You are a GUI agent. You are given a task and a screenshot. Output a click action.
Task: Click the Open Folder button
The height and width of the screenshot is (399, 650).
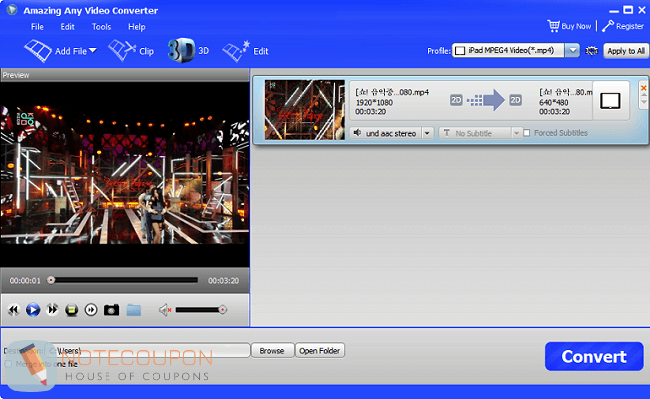point(320,351)
